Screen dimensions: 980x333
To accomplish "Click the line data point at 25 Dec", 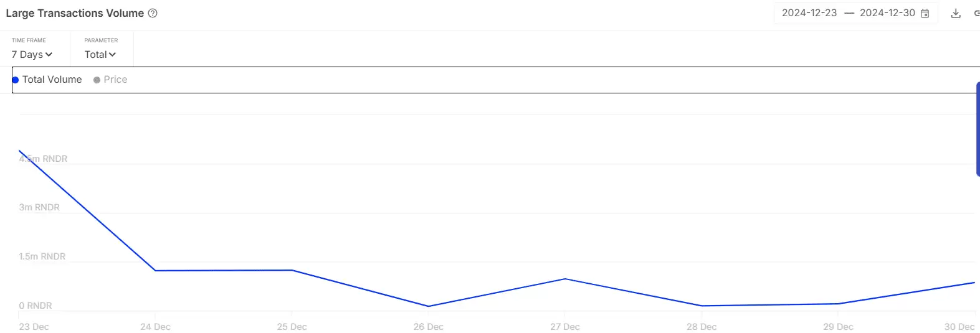I will (292, 270).
